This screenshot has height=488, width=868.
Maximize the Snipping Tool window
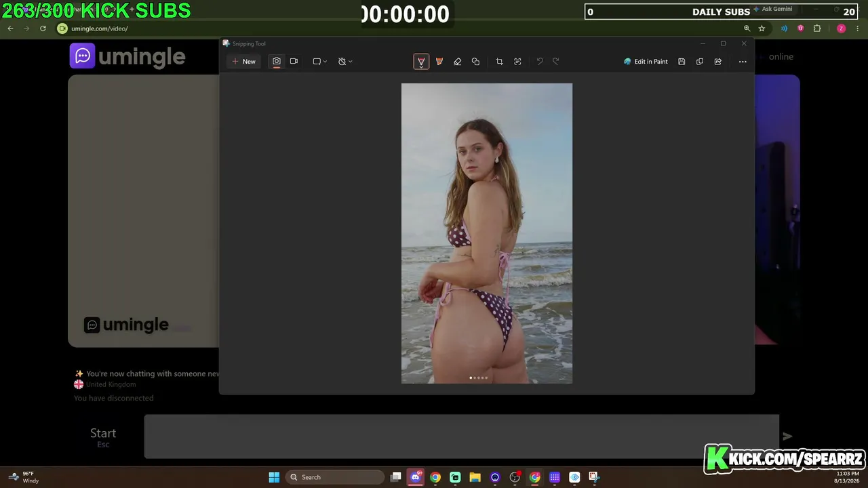pos(723,43)
